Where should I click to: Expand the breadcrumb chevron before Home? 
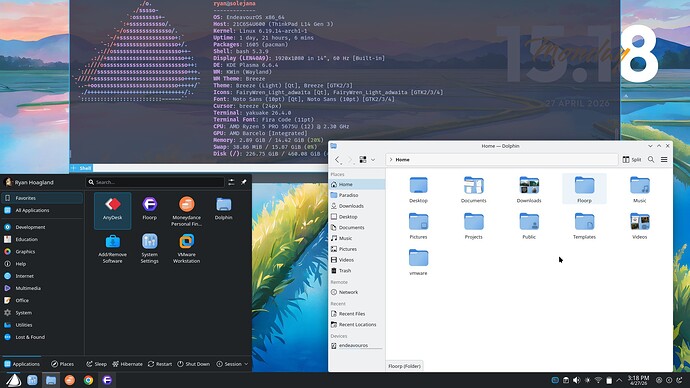[391, 160]
